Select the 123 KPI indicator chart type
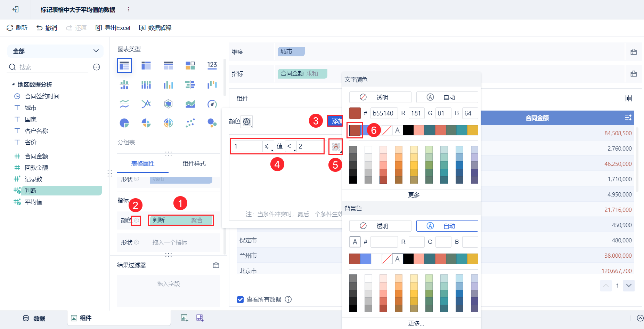The image size is (644, 329). pos(212,65)
